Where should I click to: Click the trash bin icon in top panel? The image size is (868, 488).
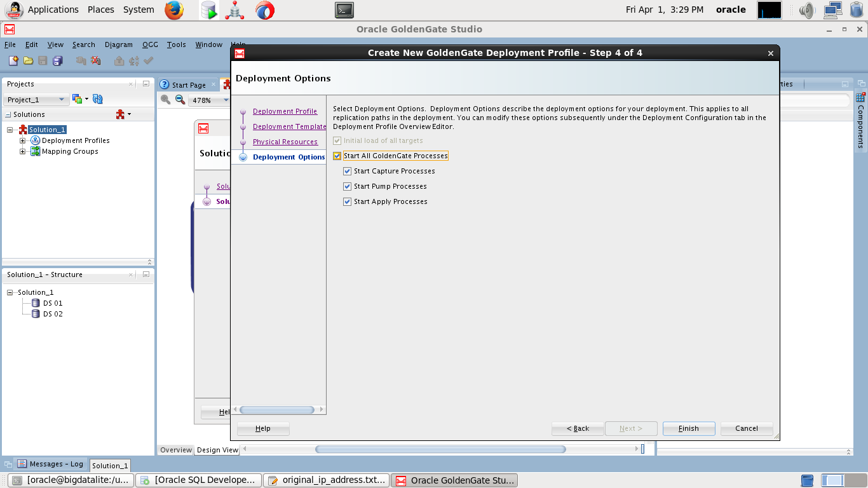(x=856, y=10)
